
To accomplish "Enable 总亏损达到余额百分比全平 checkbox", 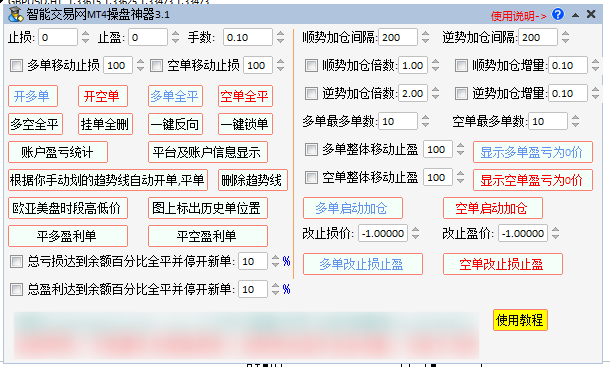I will (x=16, y=261).
